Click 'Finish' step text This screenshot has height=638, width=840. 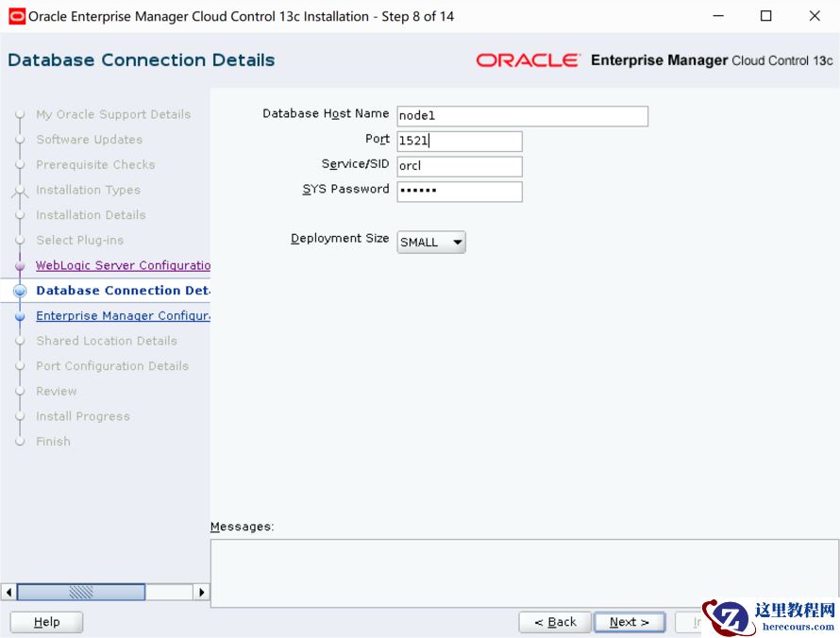(x=53, y=442)
